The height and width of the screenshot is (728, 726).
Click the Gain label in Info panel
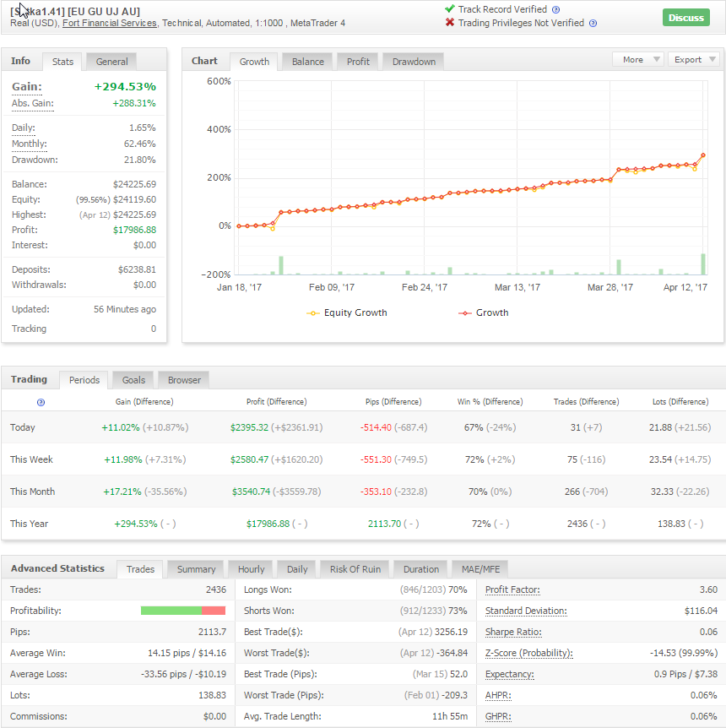pyautogui.click(x=27, y=87)
